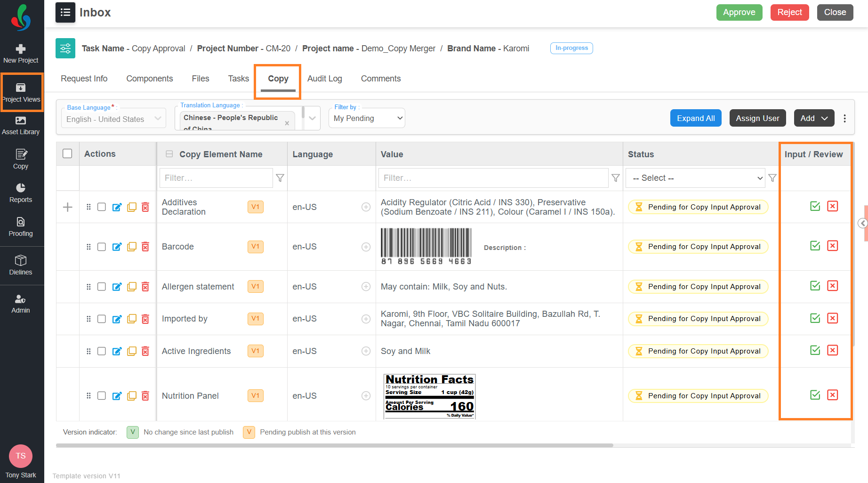Open the three-dot more options menu
The height and width of the screenshot is (483, 868).
[x=845, y=118]
